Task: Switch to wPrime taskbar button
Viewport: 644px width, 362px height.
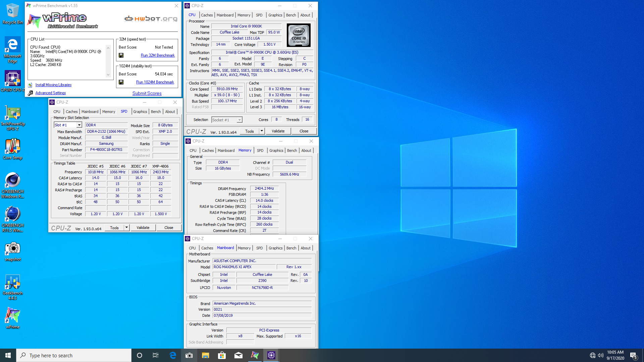Action: (255, 355)
